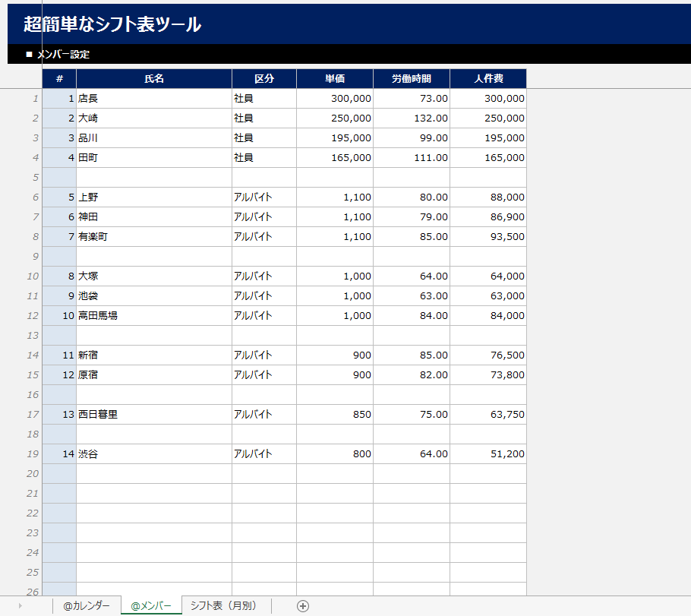Select the name cell 品川
Viewport: 691px width, 616px height.
[x=154, y=138]
